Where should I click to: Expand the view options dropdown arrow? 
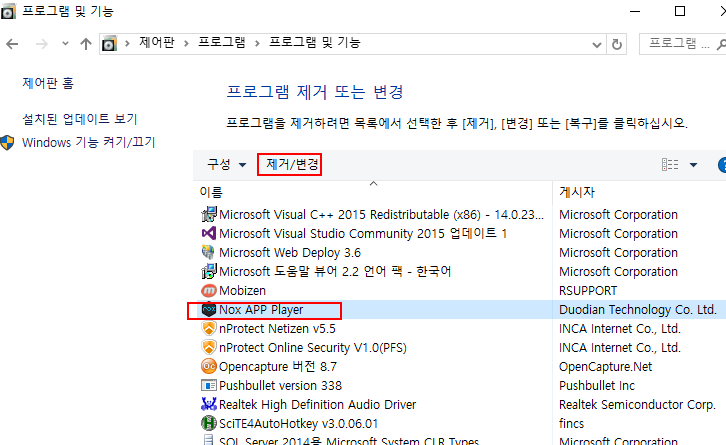coord(694,165)
